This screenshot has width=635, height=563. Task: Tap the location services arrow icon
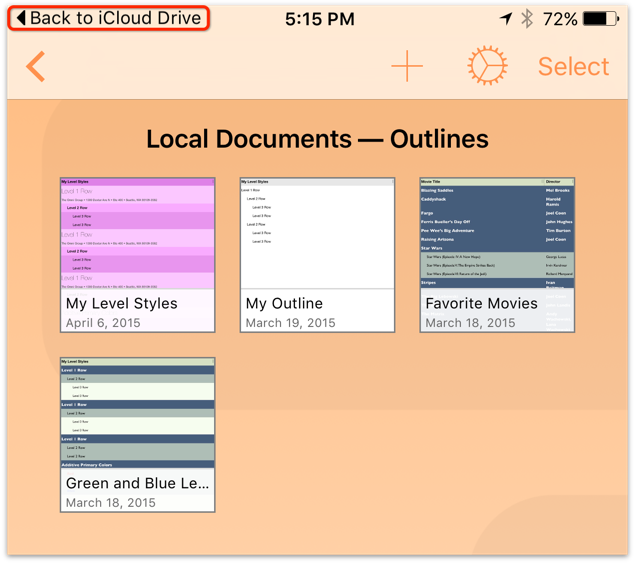[506, 19]
